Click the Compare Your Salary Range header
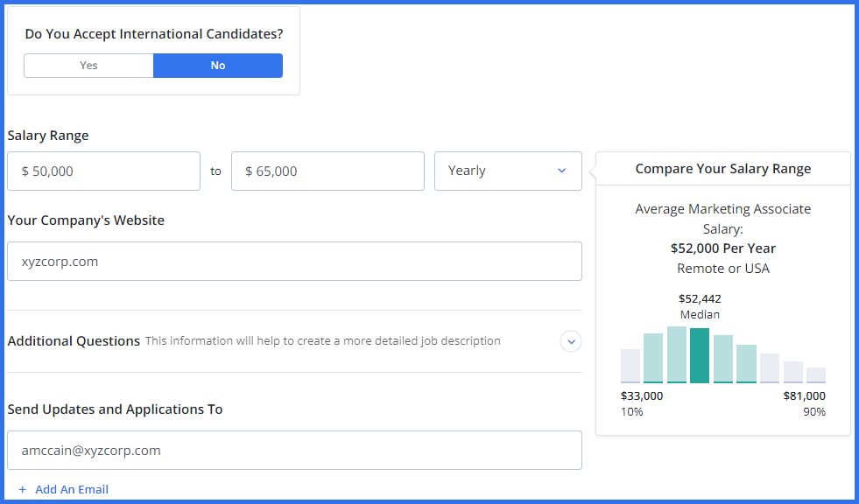The width and height of the screenshot is (859, 504). [722, 169]
